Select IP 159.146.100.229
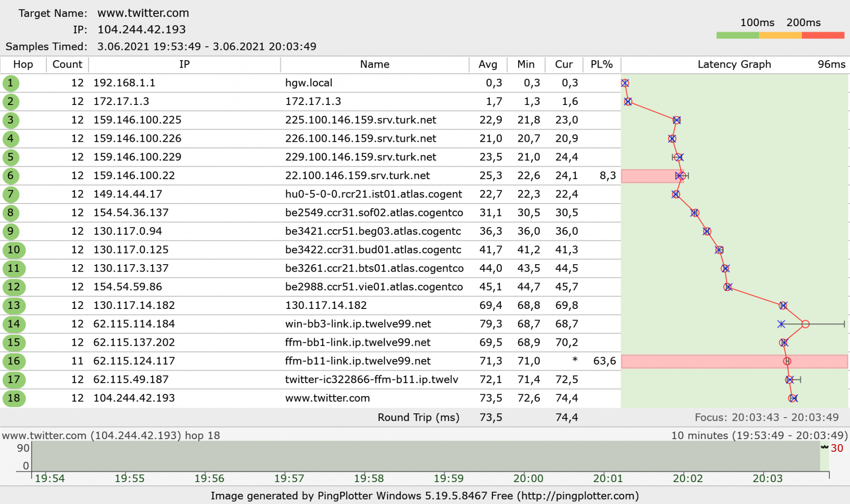This screenshot has width=850, height=504. pos(137,157)
